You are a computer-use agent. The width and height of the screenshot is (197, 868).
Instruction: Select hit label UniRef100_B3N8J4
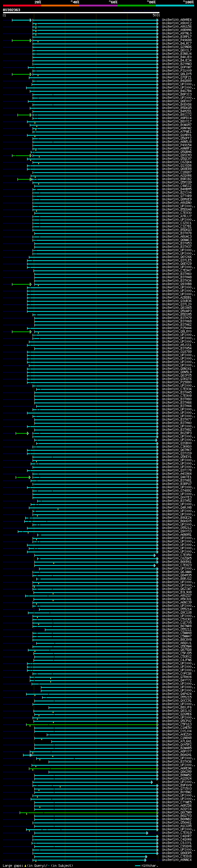[x=176, y=54]
